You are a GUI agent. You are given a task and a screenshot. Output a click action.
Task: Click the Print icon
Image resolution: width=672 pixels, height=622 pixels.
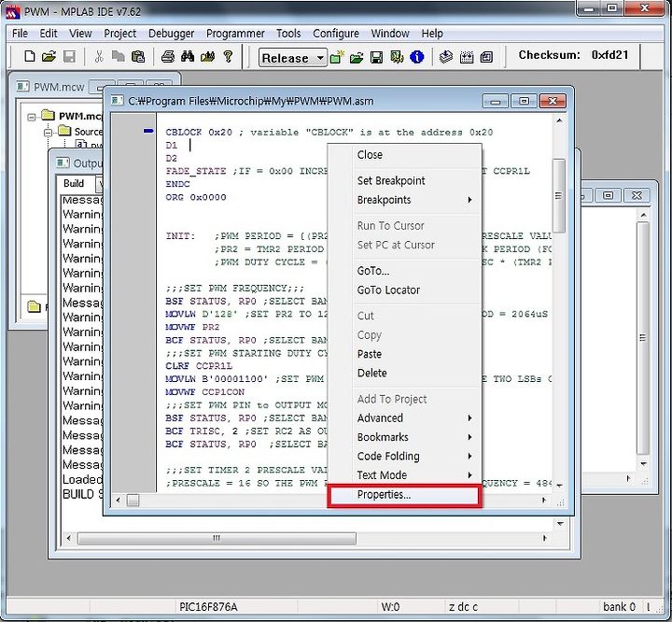[x=168, y=56]
